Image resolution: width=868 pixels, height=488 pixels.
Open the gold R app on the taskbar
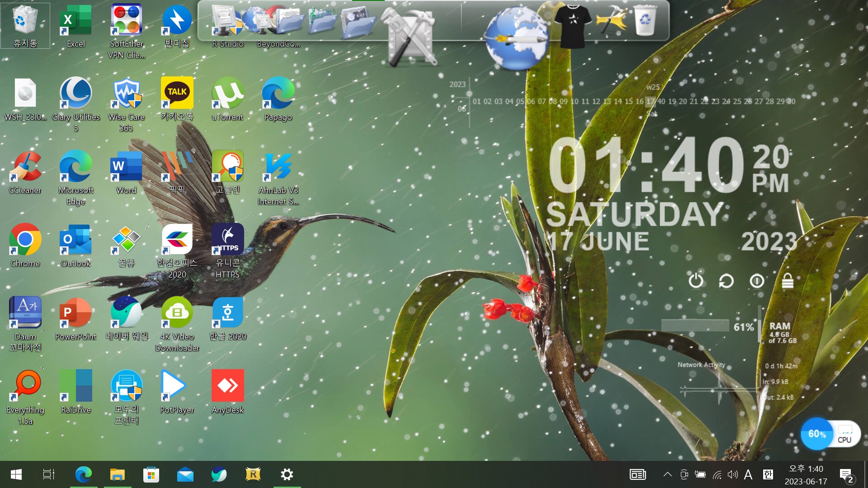point(253,474)
